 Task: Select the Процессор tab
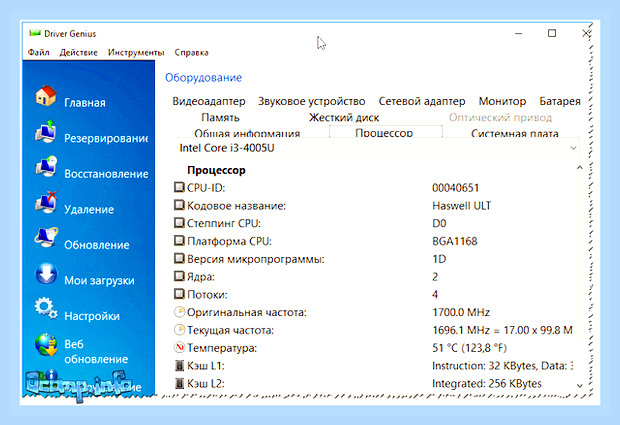pos(386,132)
